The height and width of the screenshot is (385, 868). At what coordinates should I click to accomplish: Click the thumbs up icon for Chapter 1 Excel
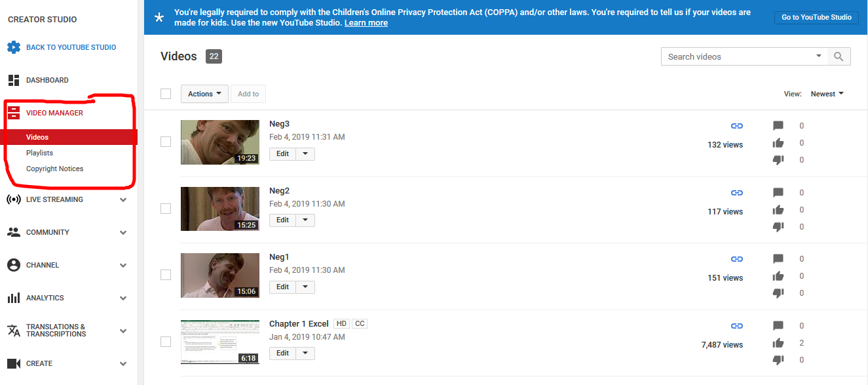pyautogui.click(x=778, y=343)
